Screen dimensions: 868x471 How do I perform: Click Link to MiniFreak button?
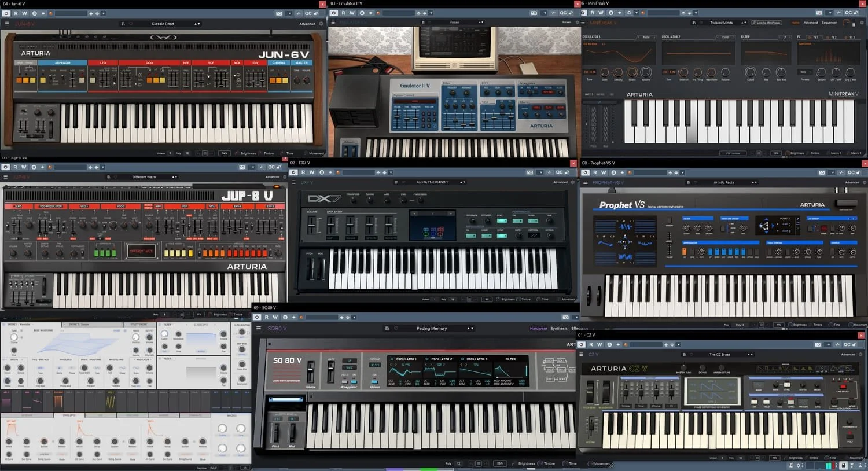click(766, 23)
